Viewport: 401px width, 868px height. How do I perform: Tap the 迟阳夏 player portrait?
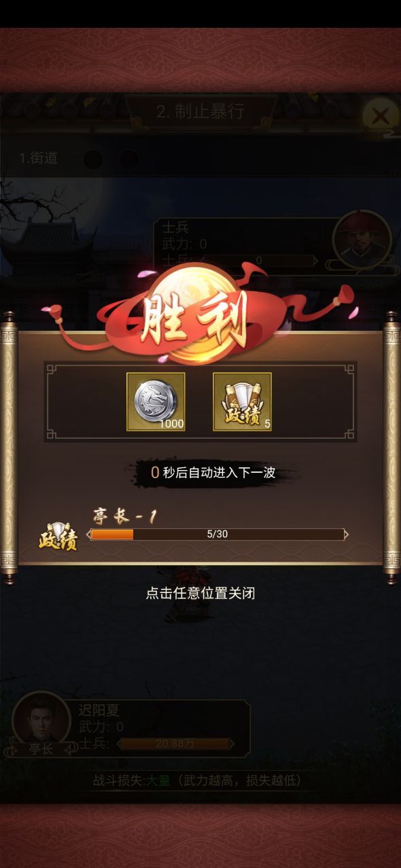click(x=41, y=719)
